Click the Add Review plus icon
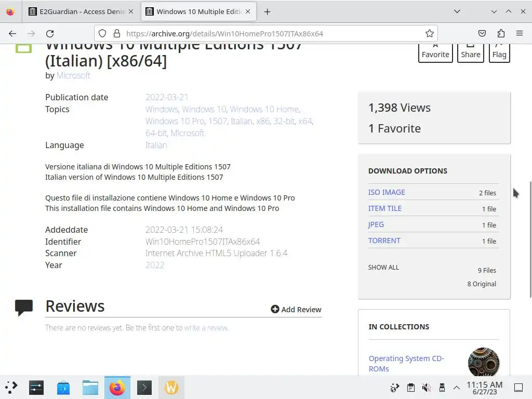 [275, 309]
